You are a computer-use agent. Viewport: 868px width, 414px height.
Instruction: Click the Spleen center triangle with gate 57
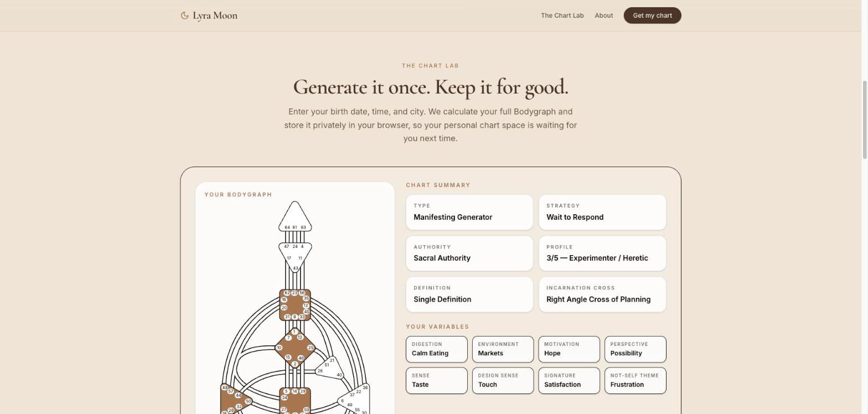point(234,399)
